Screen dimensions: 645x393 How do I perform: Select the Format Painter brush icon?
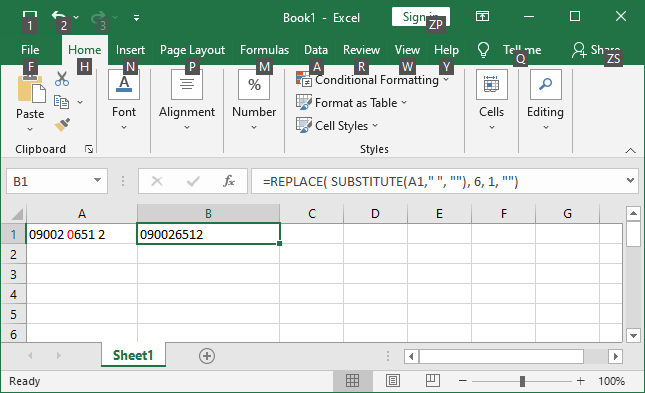[x=62, y=125]
